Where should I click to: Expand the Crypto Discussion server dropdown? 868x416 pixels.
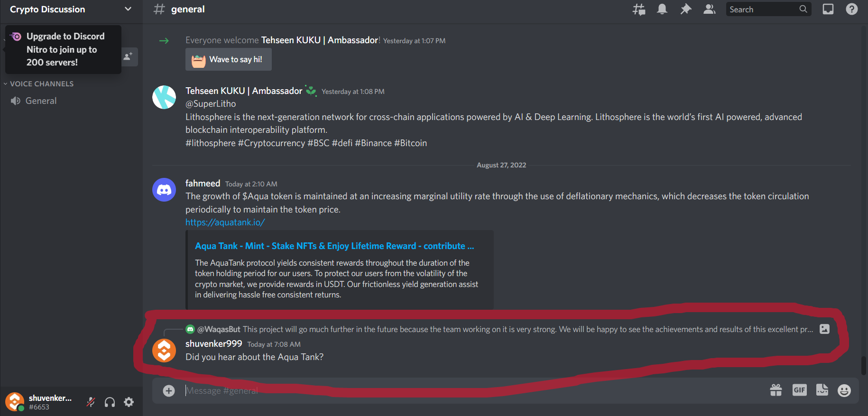point(128,9)
